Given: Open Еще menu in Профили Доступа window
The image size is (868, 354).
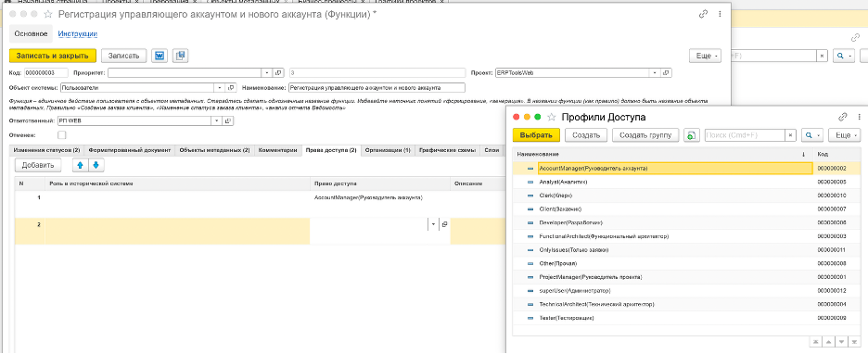Looking at the screenshot, I should point(845,135).
